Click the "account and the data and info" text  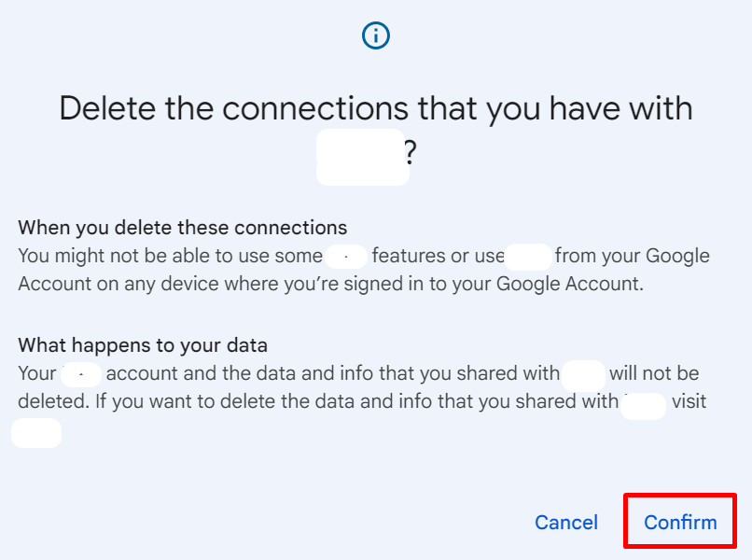click(242, 373)
